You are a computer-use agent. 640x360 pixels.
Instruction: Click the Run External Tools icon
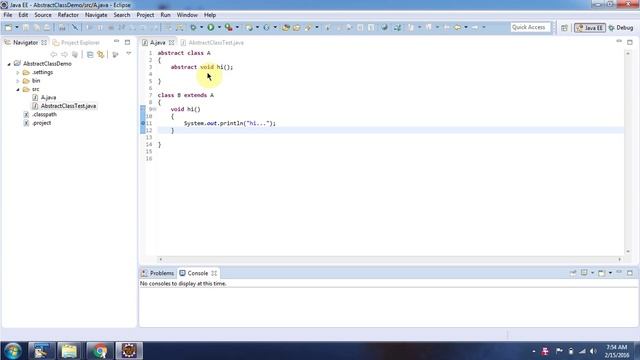(x=229, y=27)
